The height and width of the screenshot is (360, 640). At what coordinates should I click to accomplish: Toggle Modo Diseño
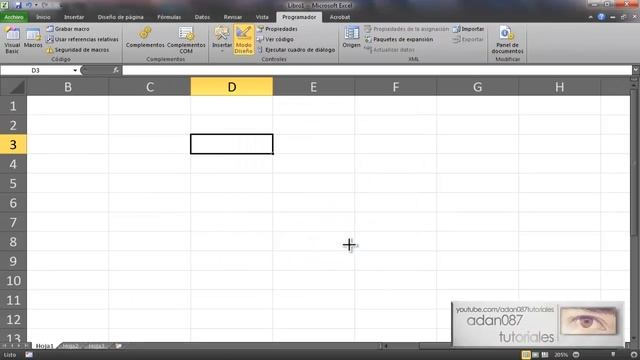coord(244,40)
